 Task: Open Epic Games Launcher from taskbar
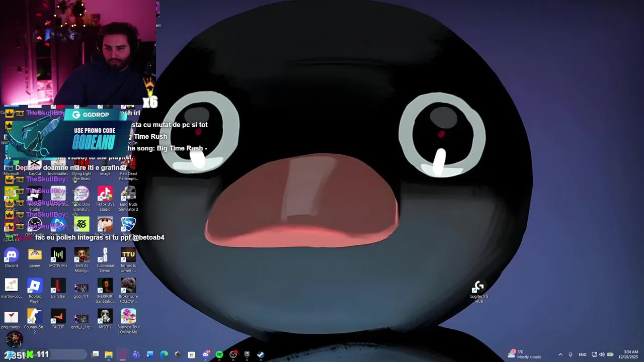coord(247,354)
